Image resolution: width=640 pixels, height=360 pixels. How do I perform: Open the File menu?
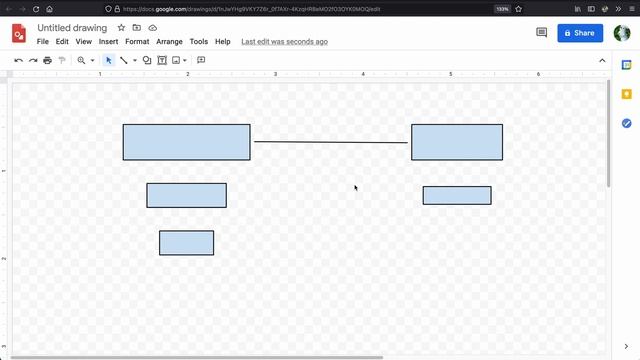(x=42, y=42)
